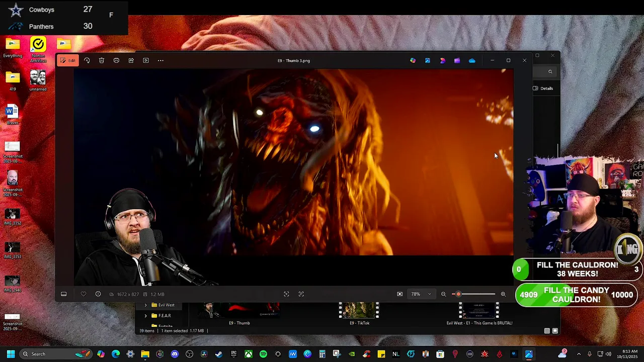Start slideshow from the Photos toolbar
The width and height of the screenshot is (644, 362).
click(146, 60)
